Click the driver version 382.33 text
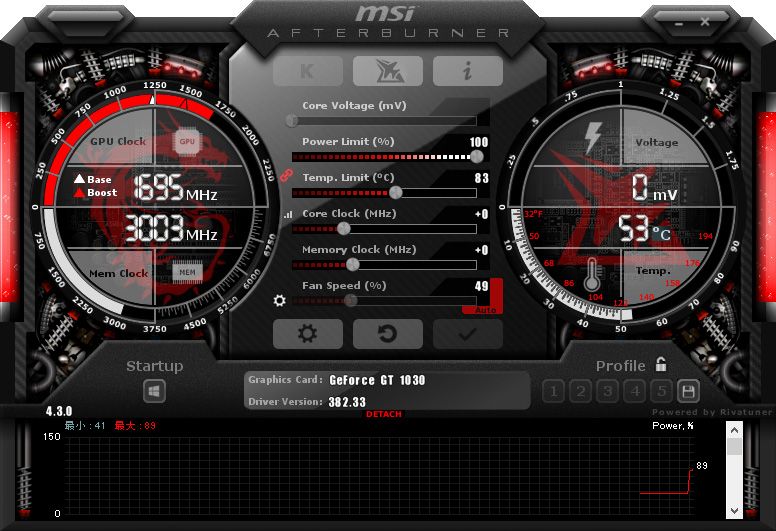The image size is (776, 531). pyautogui.click(x=347, y=402)
